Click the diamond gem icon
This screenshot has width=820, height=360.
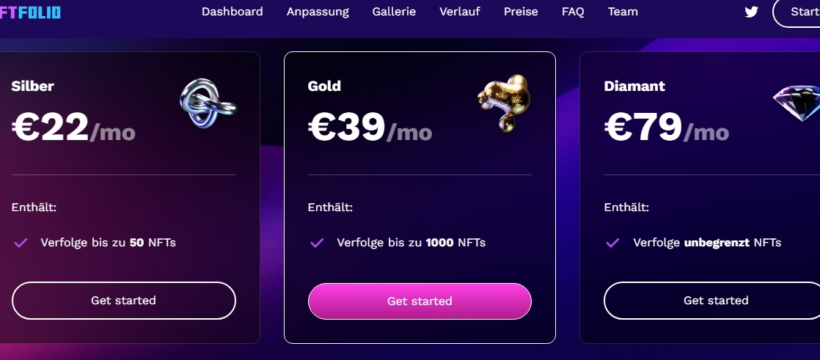tap(797, 103)
